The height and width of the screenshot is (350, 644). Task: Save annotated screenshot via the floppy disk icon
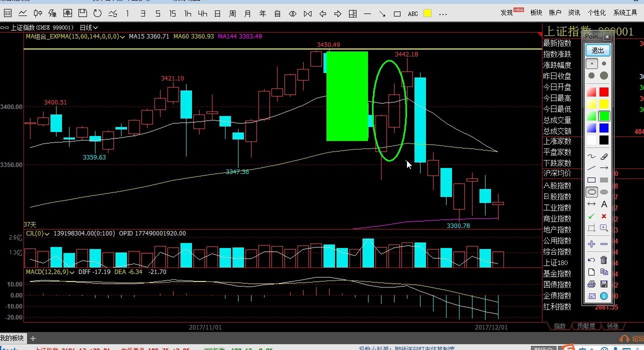click(x=604, y=284)
